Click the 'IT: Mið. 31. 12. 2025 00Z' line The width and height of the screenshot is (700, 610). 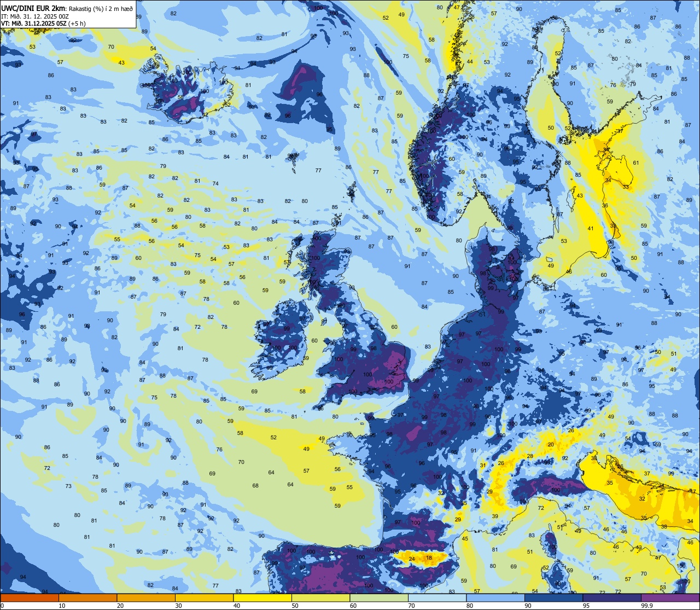coord(34,16)
